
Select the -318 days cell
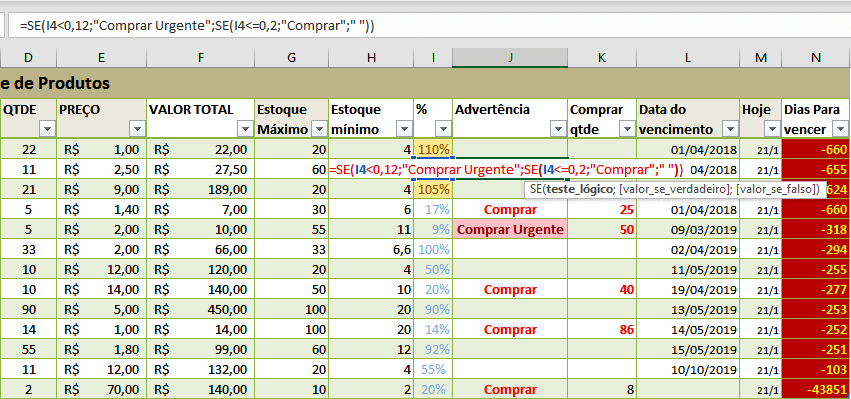816,230
